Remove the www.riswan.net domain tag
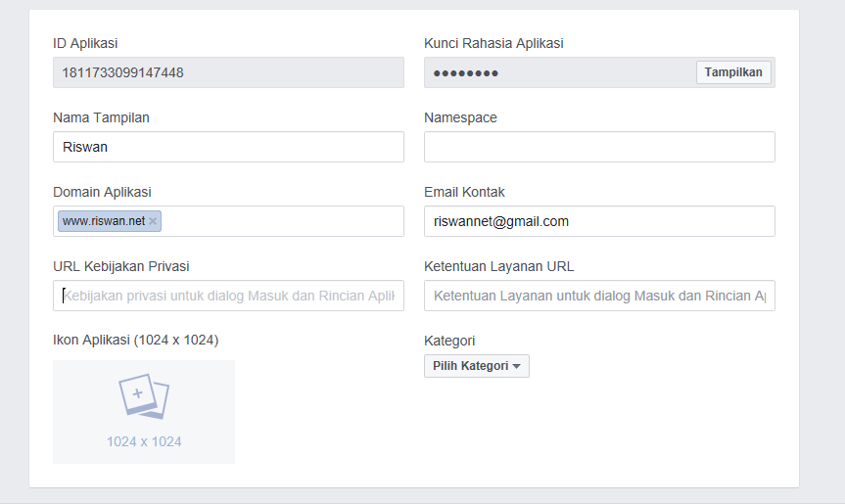 click(153, 221)
